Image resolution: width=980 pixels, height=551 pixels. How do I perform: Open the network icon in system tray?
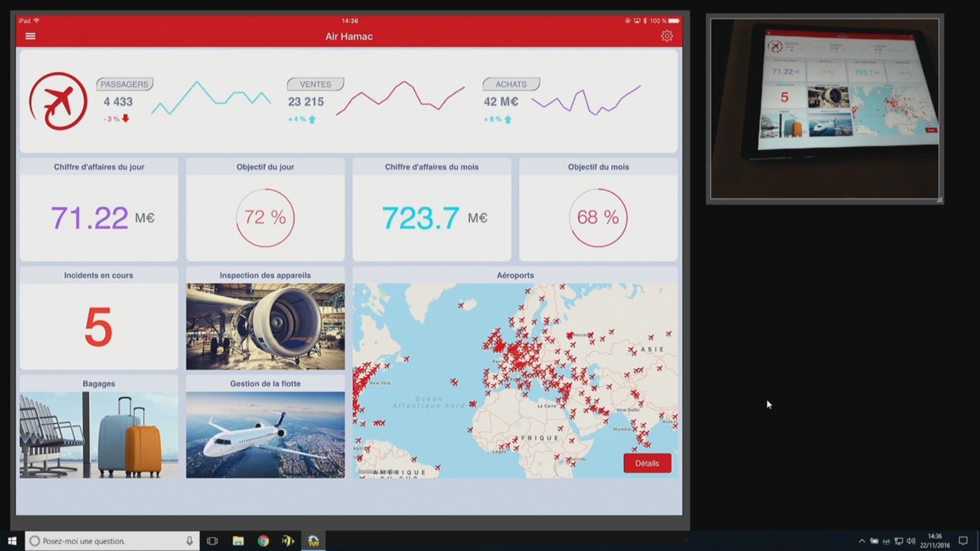coord(899,541)
